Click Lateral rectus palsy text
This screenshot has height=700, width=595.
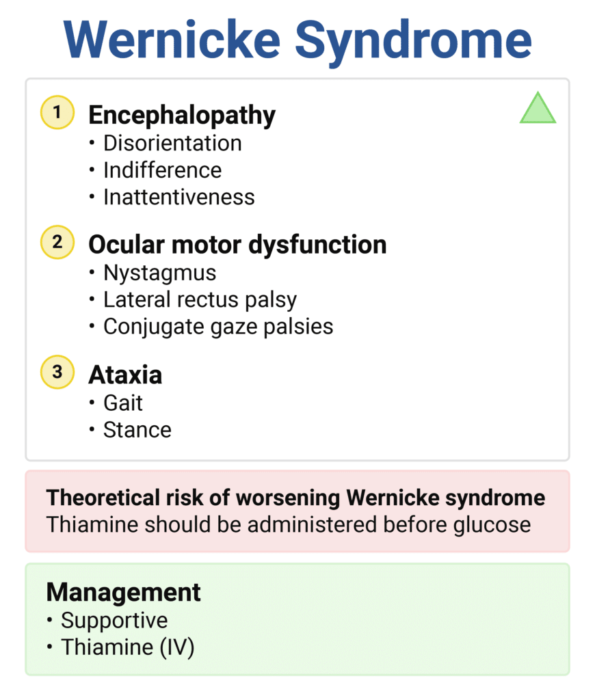tap(200, 299)
